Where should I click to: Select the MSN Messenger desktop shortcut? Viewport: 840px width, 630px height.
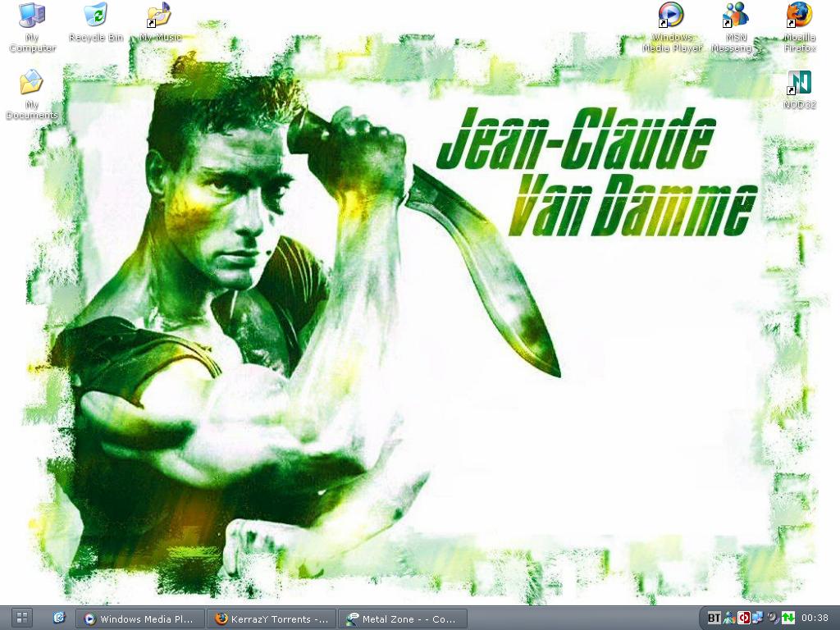coord(735,27)
